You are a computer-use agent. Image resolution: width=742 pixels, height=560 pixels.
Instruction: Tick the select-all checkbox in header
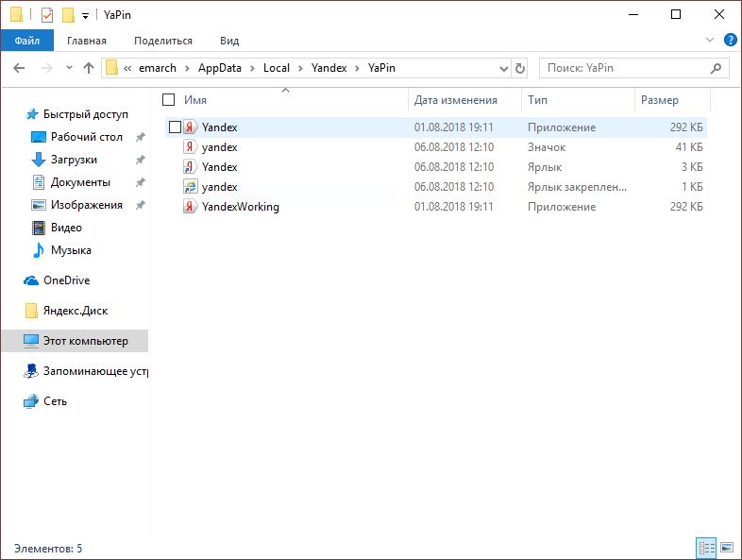click(x=169, y=100)
